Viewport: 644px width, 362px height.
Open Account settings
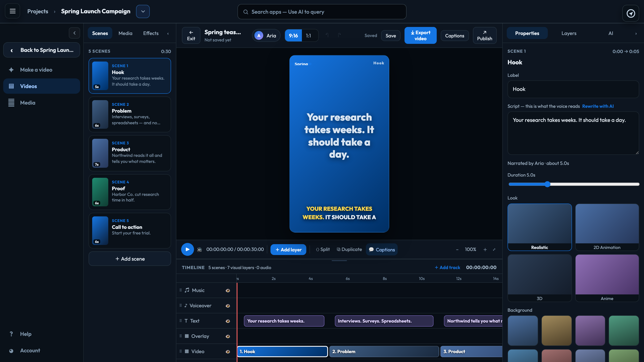click(x=41, y=351)
